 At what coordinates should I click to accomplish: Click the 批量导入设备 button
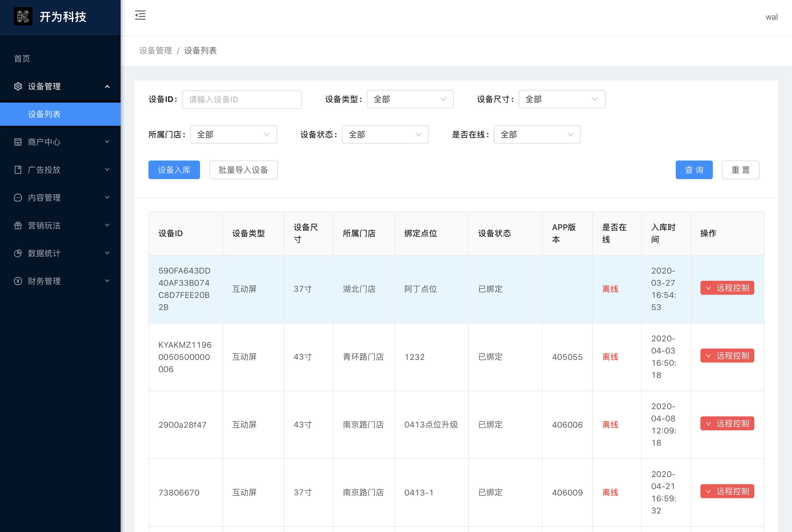243,170
